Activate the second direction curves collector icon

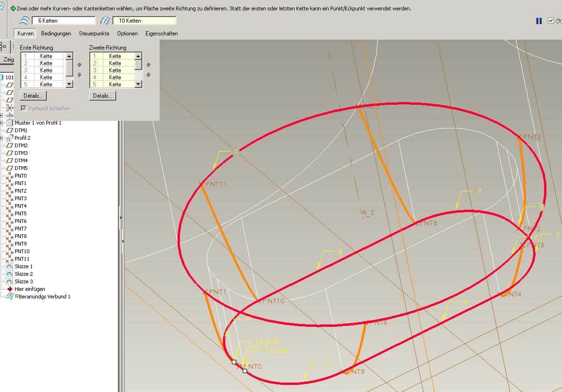pos(105,21)
